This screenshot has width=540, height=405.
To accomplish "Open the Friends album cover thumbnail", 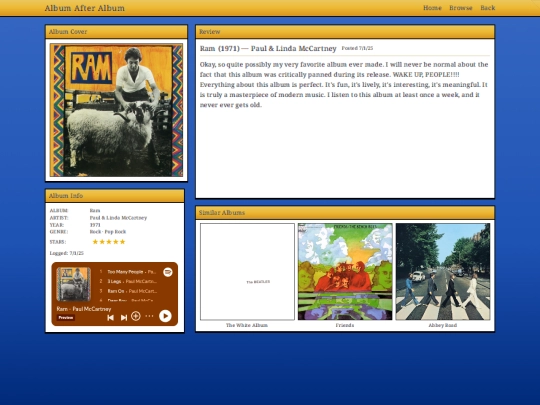I will (x=345, y=272).
